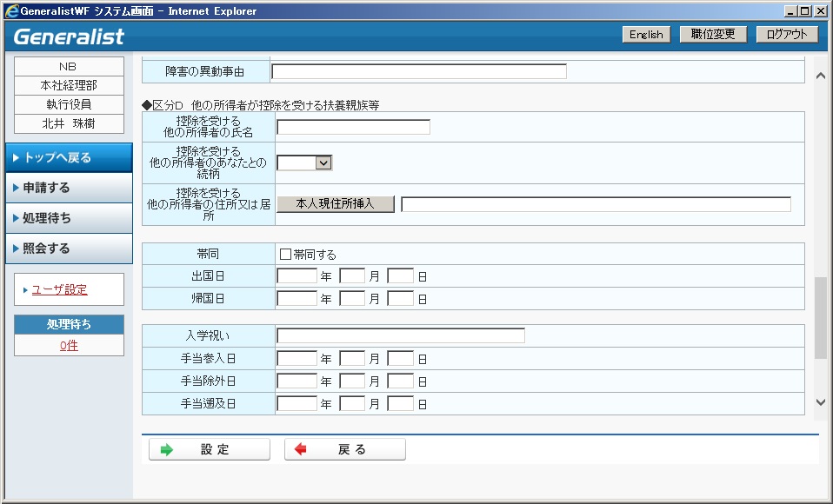Click the green arrow 設定 button
The width and height of the screenshot is (833, 504).
tap(210, 449)
